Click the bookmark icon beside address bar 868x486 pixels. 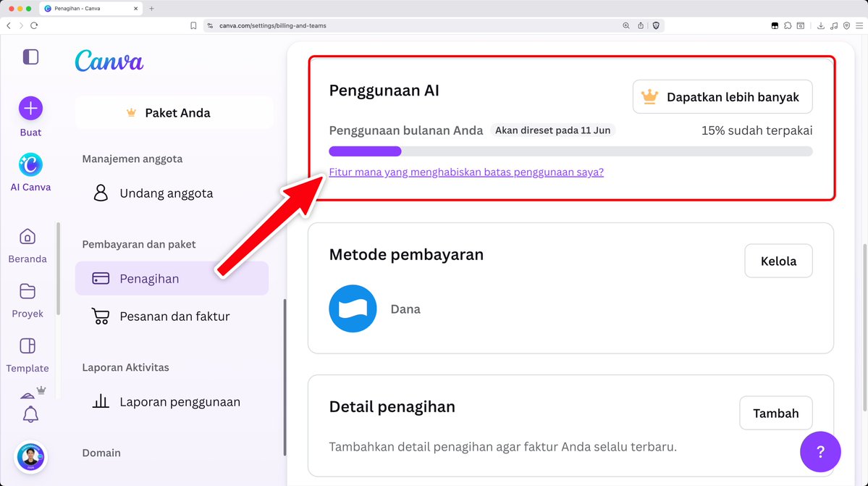coord(193,25)
